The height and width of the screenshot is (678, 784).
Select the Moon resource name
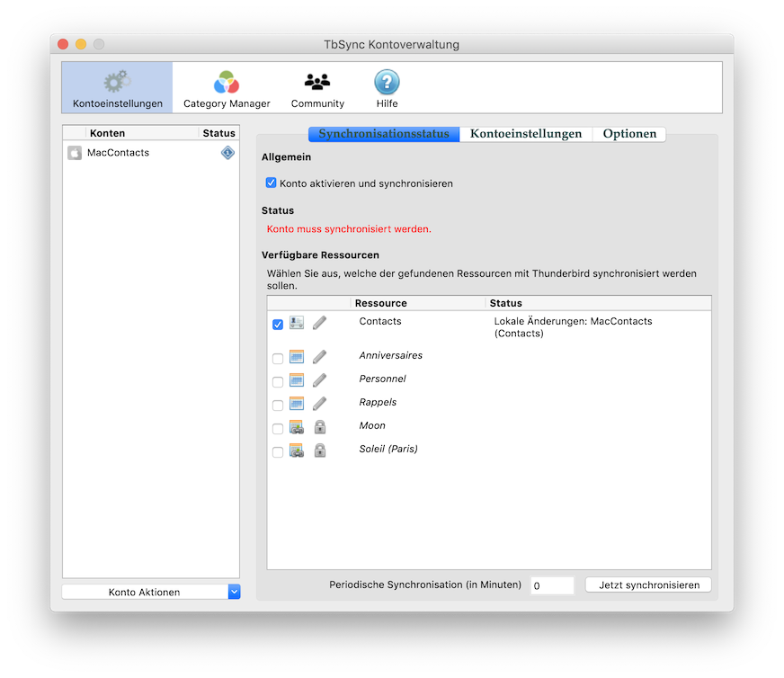(x=372, y=425)
